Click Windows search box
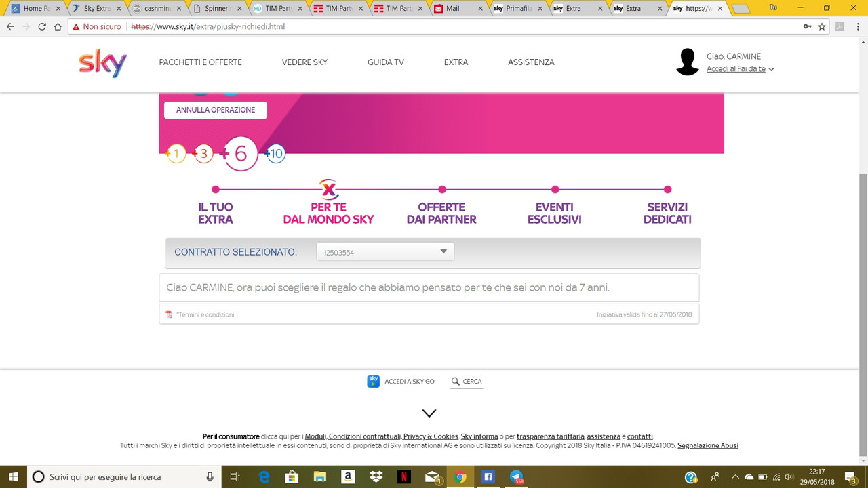868x488 pixels. click(x=124, y=476)
